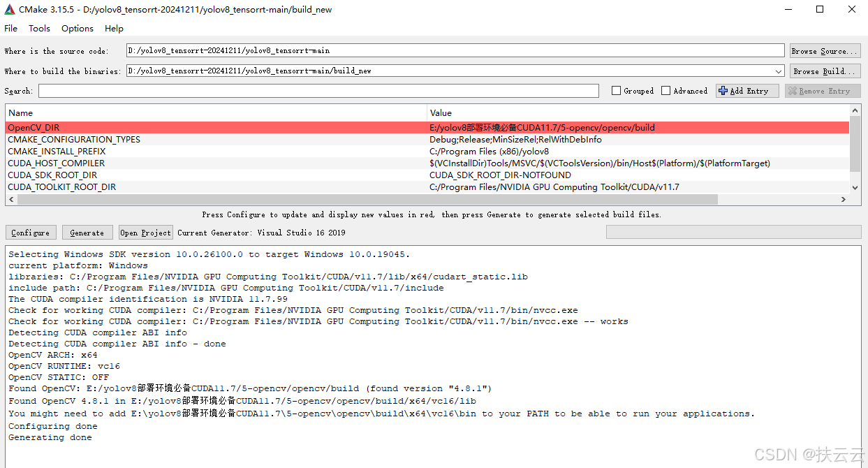Maximize the CMake window

[820, 9]
